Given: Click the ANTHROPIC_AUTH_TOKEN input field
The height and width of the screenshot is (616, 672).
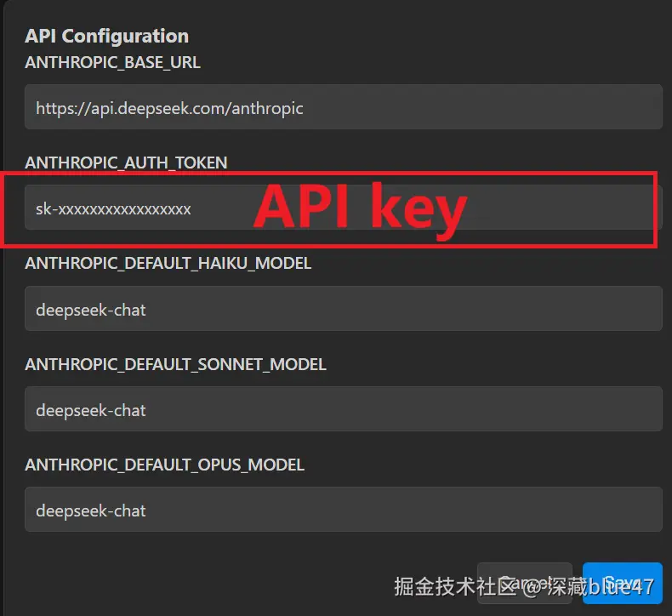Looking at the screenshot, I should click(344, 208).
